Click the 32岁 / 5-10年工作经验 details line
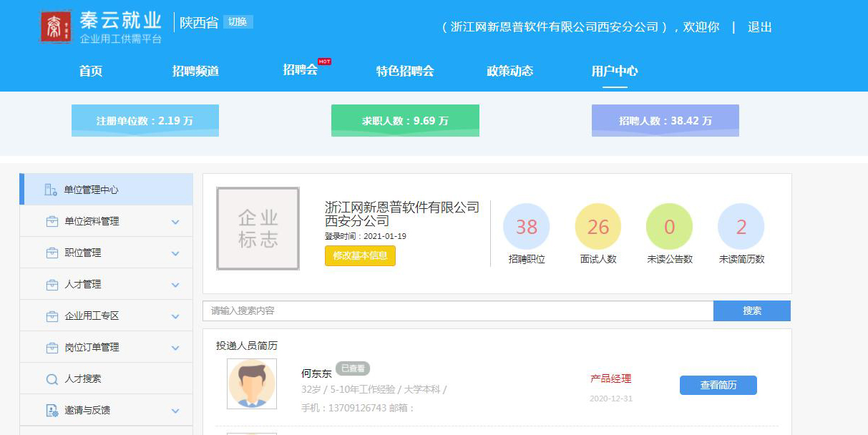Image resolution: width=868 pixels, height=435 pixels. (x=374, y=389)
